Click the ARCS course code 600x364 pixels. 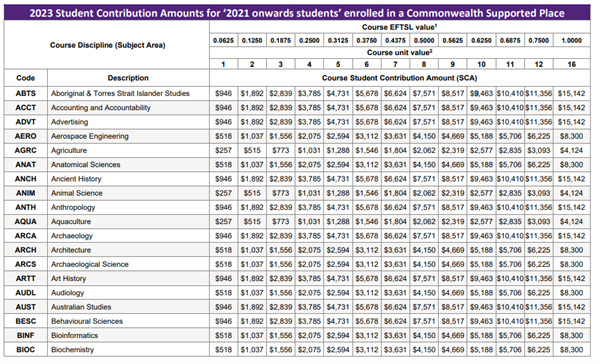26,264
